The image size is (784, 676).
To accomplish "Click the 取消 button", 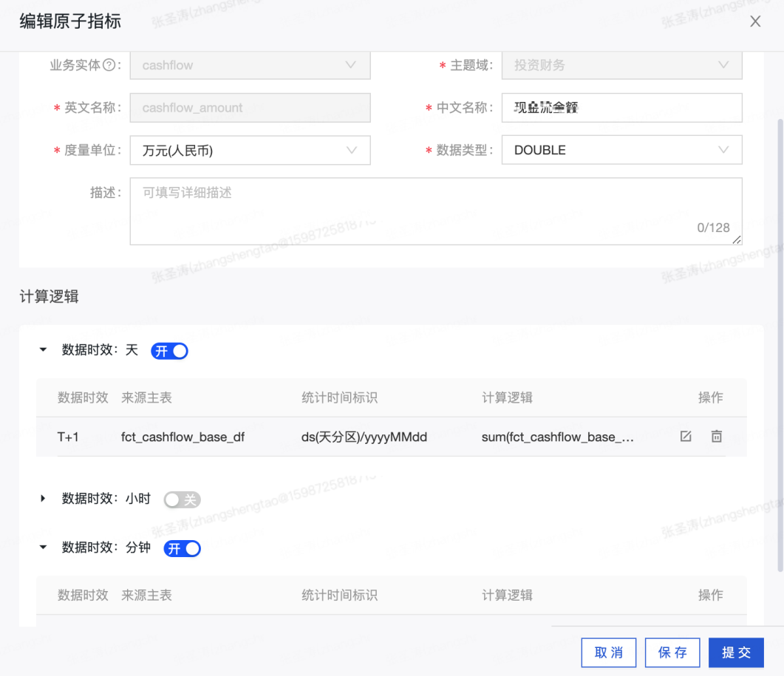I will (x=609, y=652).
